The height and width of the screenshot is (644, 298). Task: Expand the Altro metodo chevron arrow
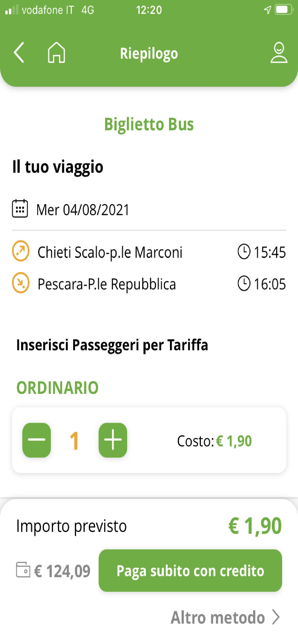pyautogui.click(x=276, y=617)
